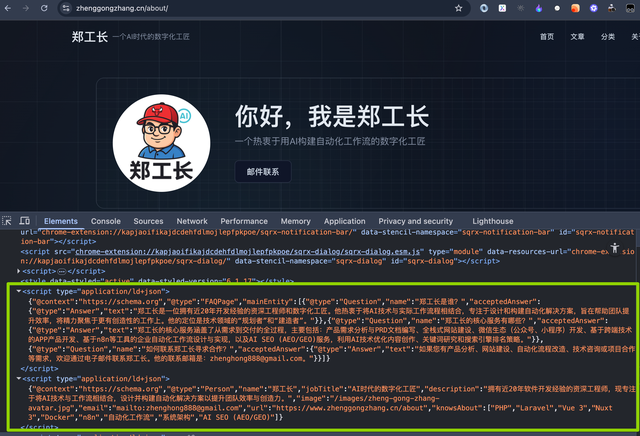Expand the collapsed <script>…</script> node
The height and width of the screenshot is (436, 640).
click(x=18, y=271)
